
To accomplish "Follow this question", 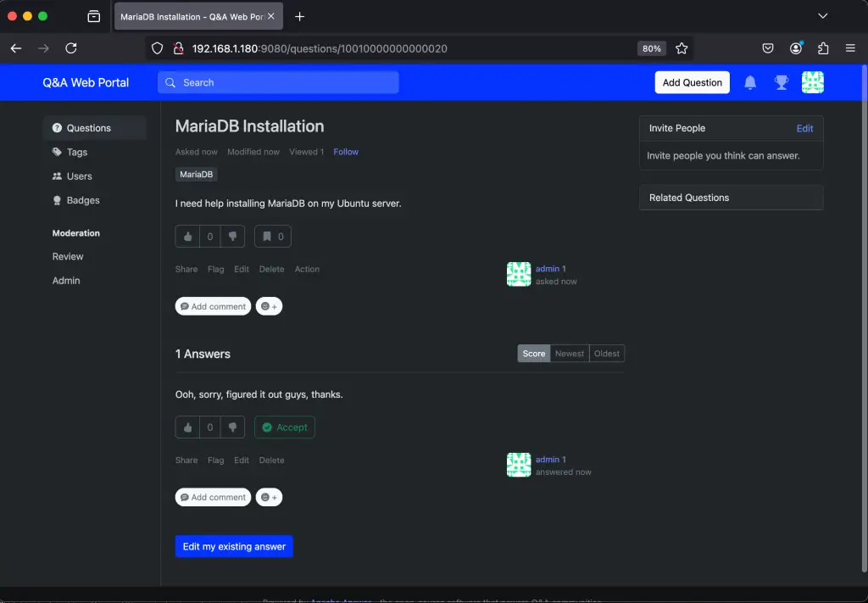I will point(345,152).
